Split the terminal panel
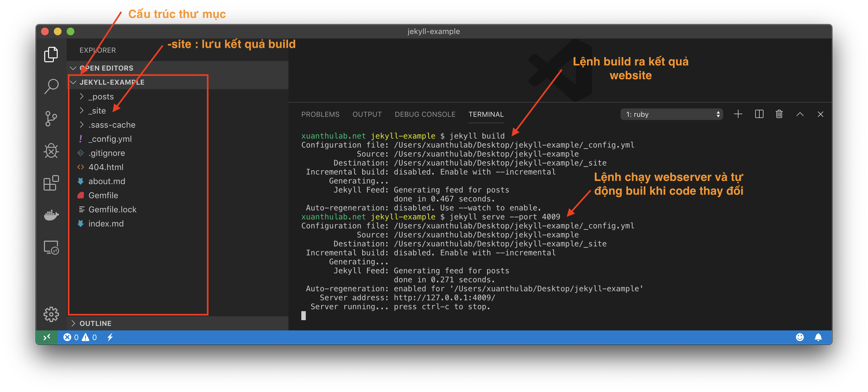868x392 pixels. click(759, 115)
